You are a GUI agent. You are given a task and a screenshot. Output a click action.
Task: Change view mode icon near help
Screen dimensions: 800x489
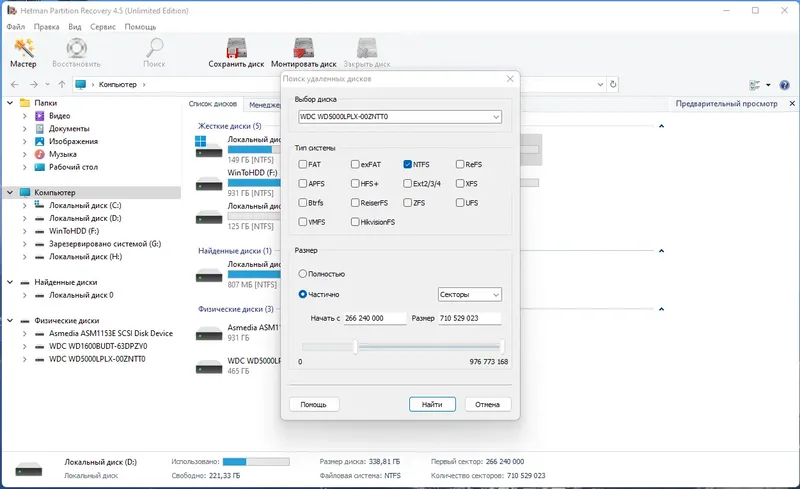coord(755,85)
